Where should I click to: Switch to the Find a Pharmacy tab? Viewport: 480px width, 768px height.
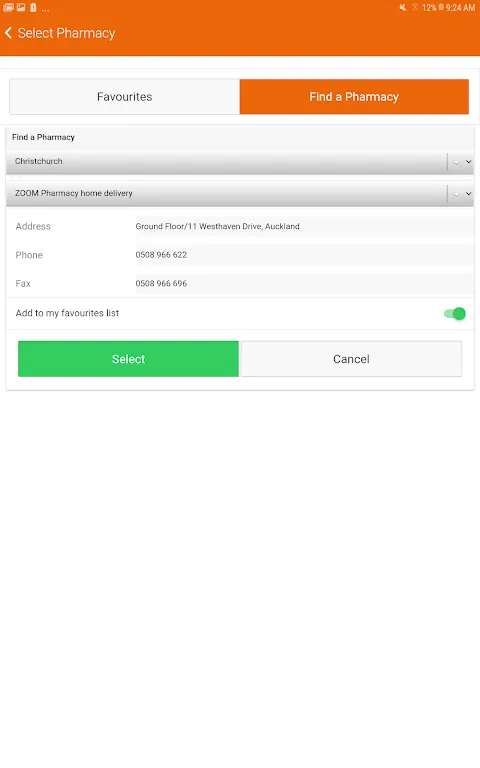coord(354,96)
